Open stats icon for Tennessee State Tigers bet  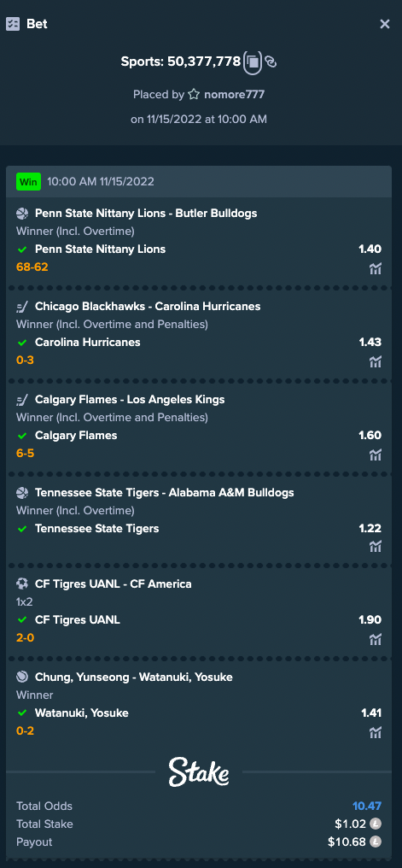[x=376, y=547]
